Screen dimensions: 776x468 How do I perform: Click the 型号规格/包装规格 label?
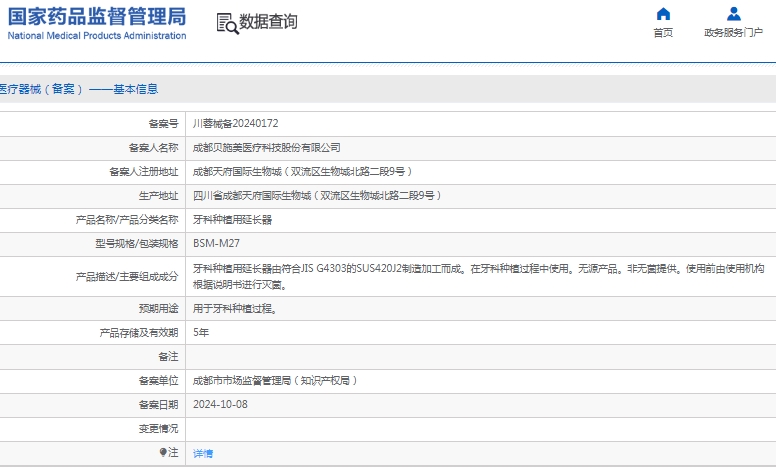137,243
